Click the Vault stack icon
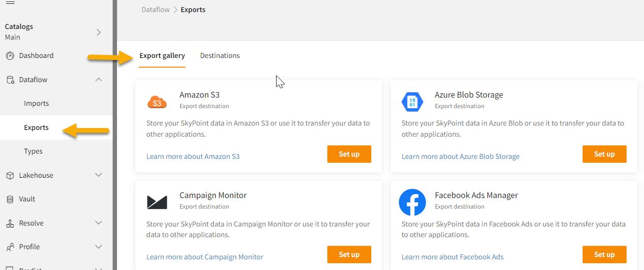This screenshot has width=644, height=270. click(x=10, y=199)
